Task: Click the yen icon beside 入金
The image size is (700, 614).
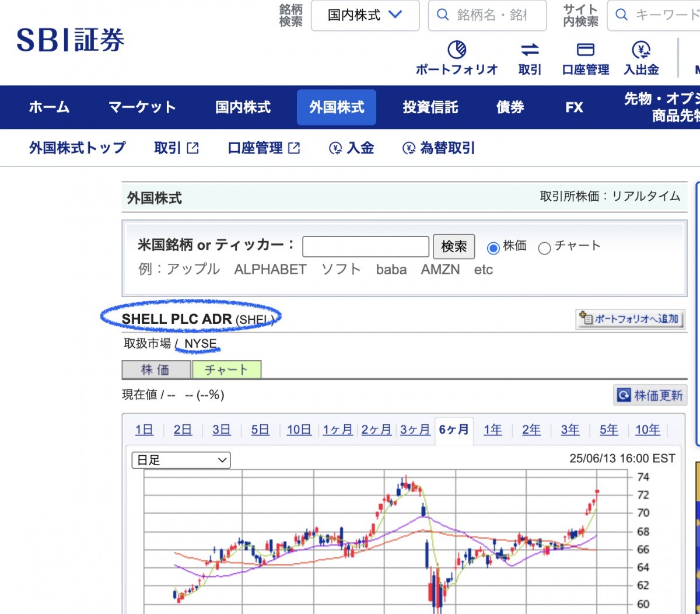Action: 335,148
